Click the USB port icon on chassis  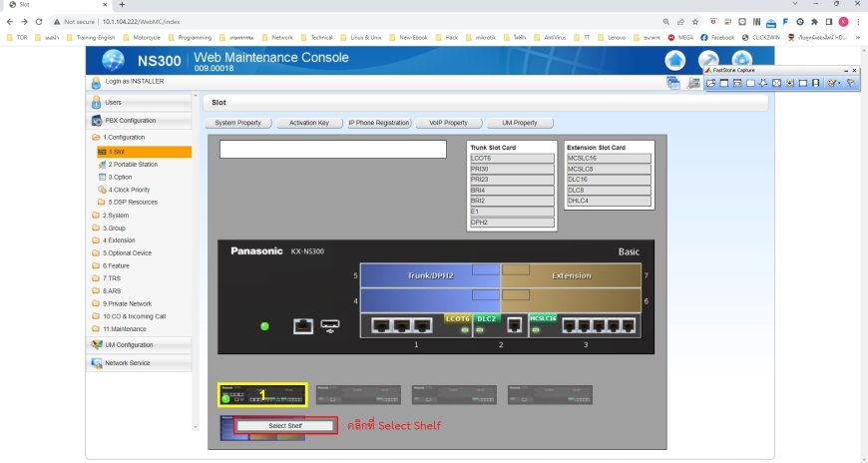tap(330, 326)
